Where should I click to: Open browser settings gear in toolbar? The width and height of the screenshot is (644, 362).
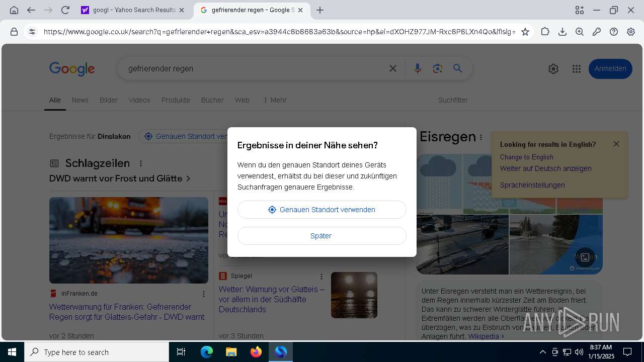[631, 32]
